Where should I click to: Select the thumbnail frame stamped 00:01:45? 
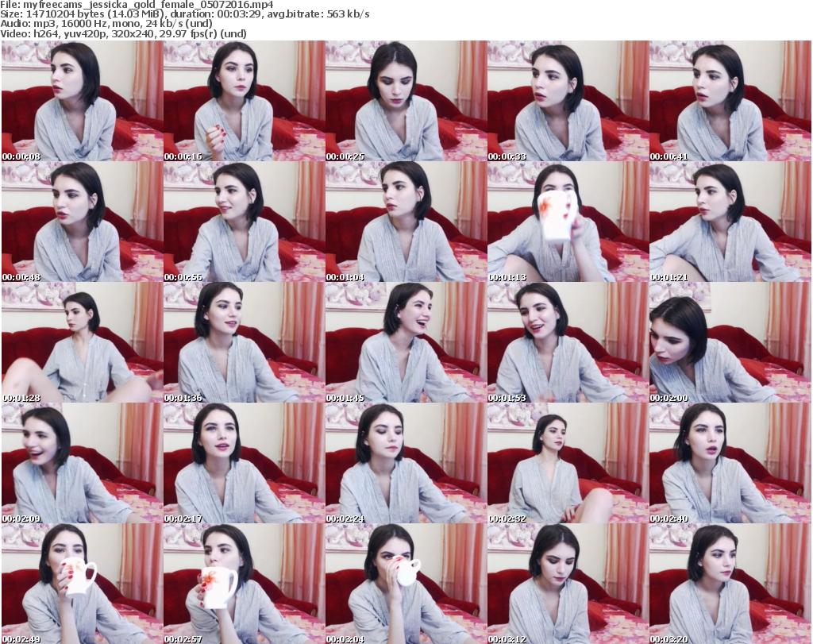pos(406,342)
